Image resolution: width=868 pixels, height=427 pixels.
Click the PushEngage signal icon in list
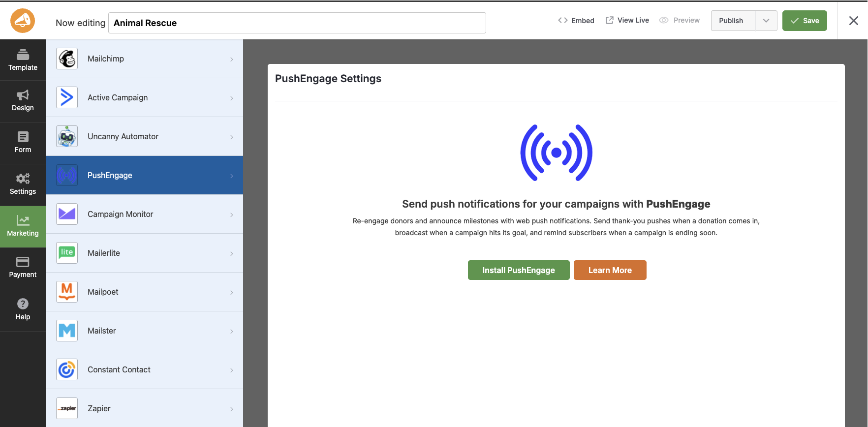click(x=67, y=175)
